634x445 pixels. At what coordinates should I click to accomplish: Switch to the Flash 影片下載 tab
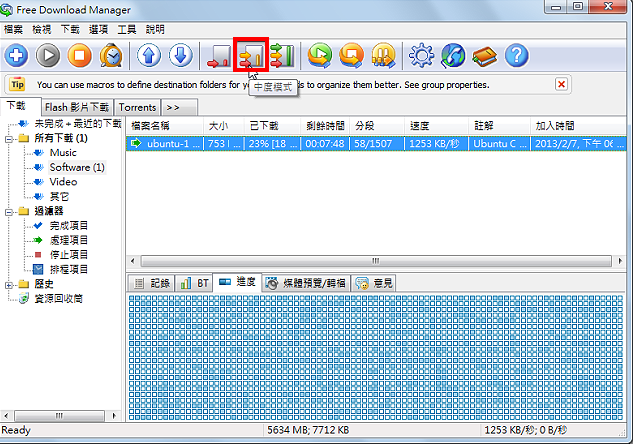click(x=77, y=107)
